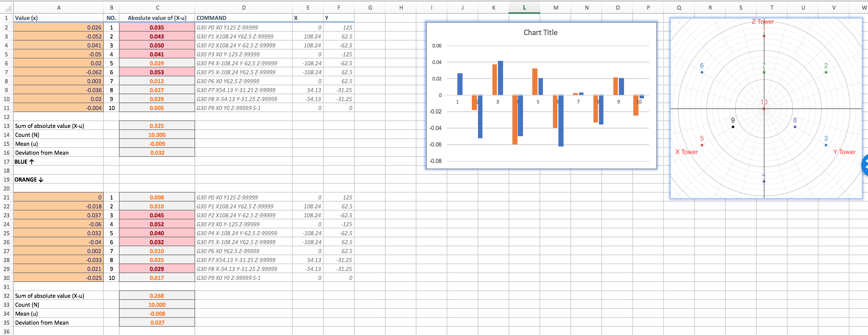
Task: Click the 'BLUE ↑' label cell
Action: coord(58,162)
